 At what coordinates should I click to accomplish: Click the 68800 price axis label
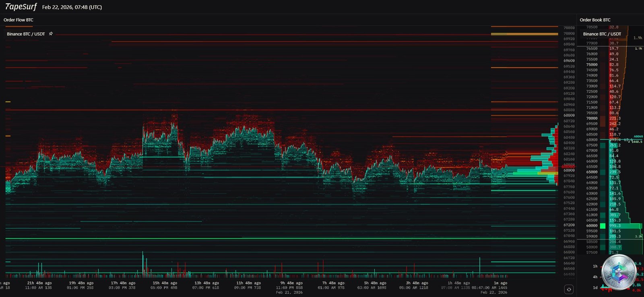point(569,115)
